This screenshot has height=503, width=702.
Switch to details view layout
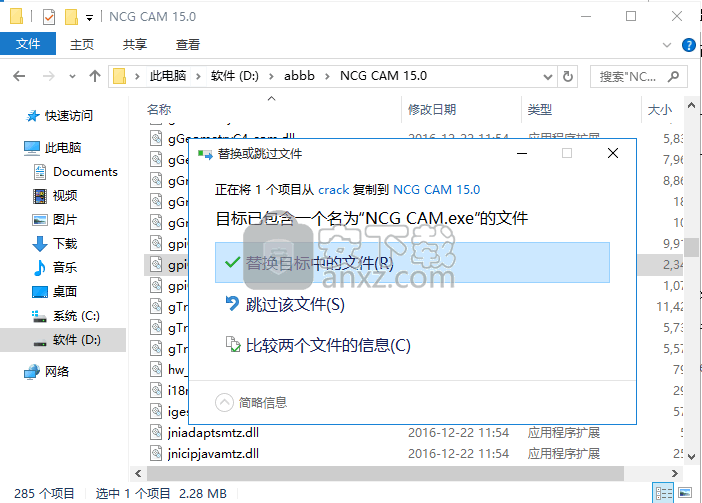coord(663,493)
